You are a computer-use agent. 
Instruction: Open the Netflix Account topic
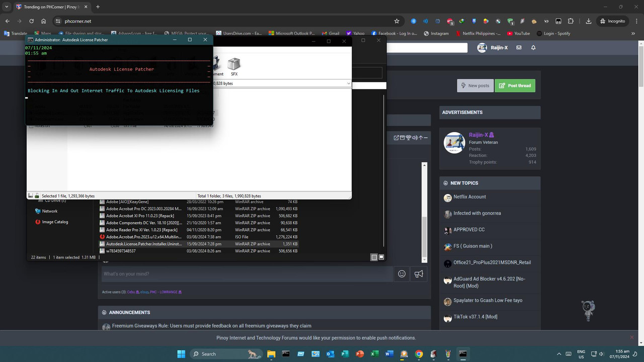[x=469, y=197]
